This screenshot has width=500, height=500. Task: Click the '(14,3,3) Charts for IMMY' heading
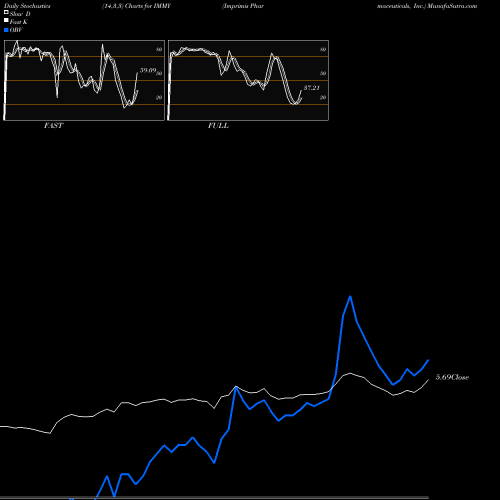(136, 6)
